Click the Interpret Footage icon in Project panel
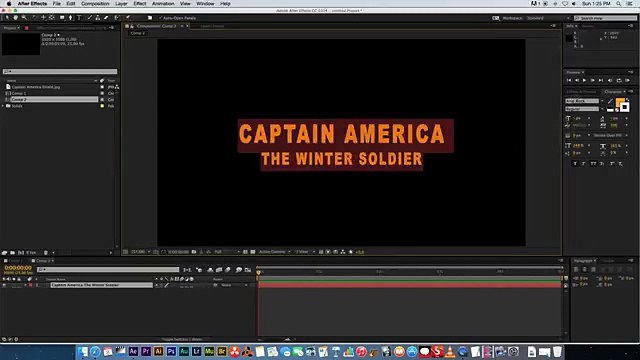 point(4,253)
